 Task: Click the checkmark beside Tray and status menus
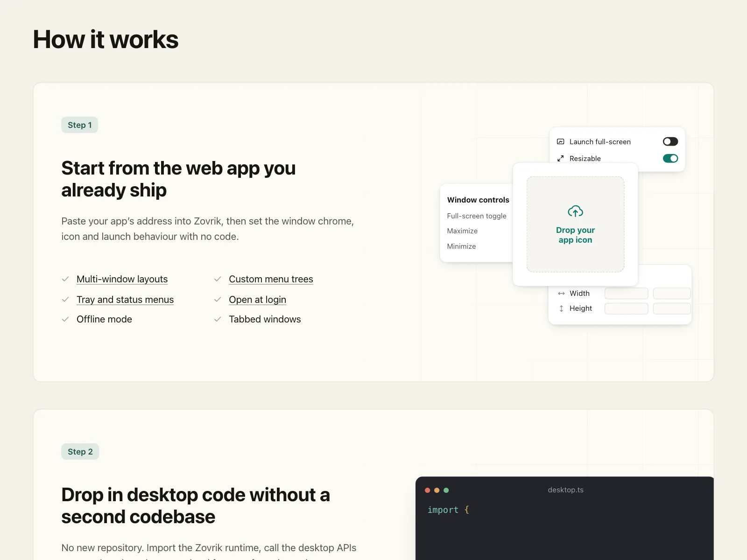(65, 300)
